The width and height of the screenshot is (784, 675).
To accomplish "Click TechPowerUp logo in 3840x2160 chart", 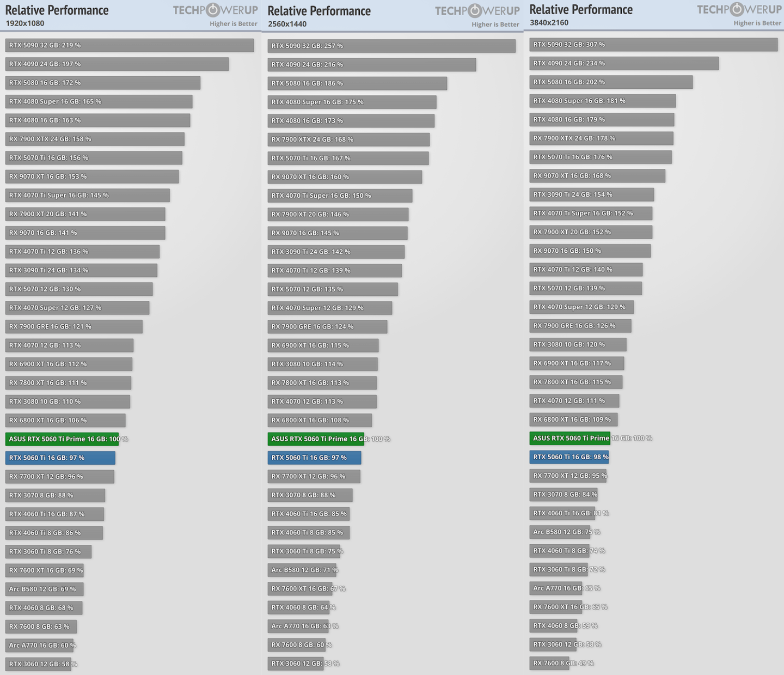I will [x=739, y=9].
